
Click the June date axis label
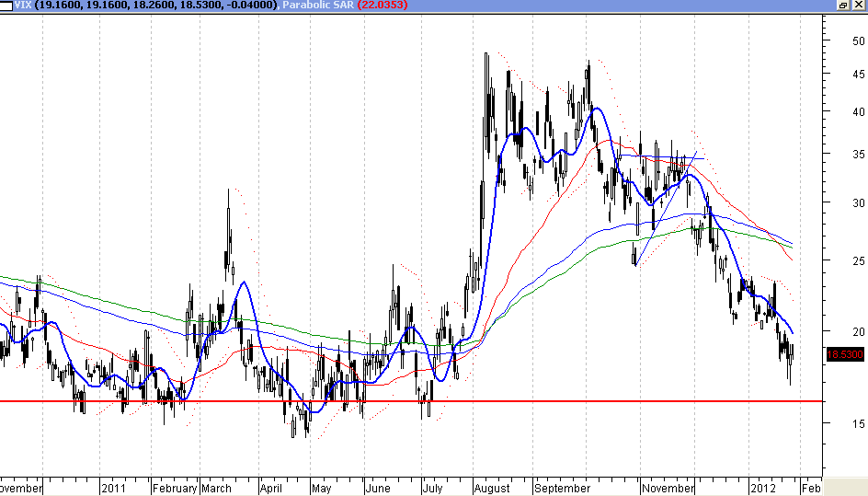(x=378, y=489)
